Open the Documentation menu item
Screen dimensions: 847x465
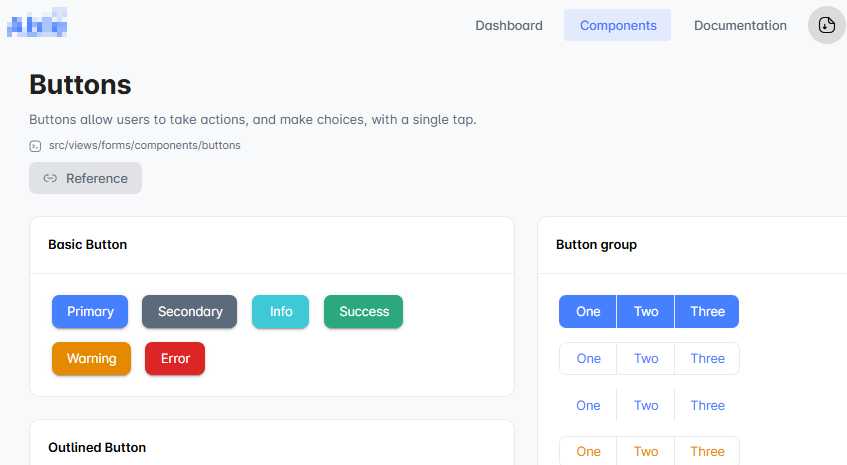740,25
